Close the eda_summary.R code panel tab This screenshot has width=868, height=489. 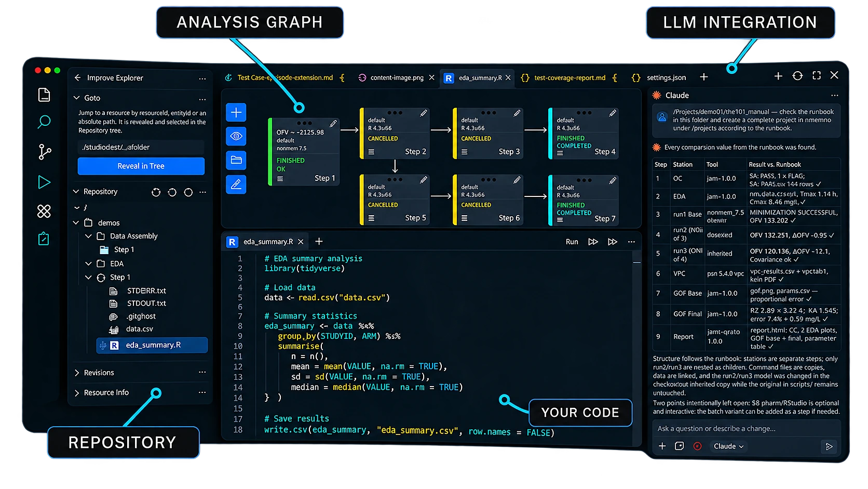pos(301,242)
